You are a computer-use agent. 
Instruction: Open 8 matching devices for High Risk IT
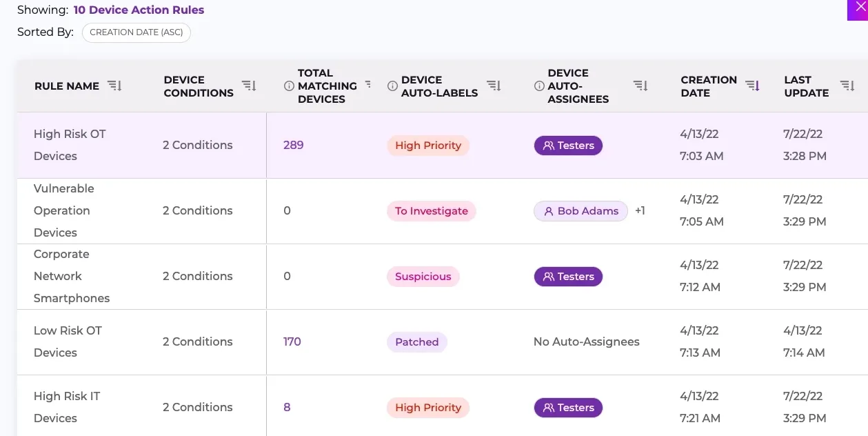[287, 408]
